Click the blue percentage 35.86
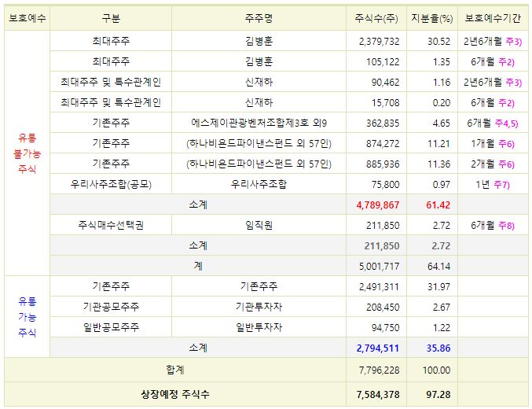 438,348
